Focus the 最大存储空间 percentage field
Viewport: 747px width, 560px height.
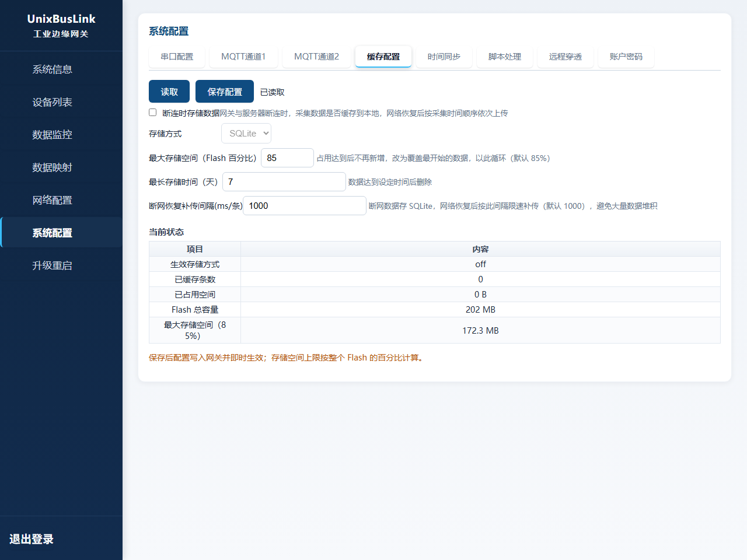tap(287, 157)
